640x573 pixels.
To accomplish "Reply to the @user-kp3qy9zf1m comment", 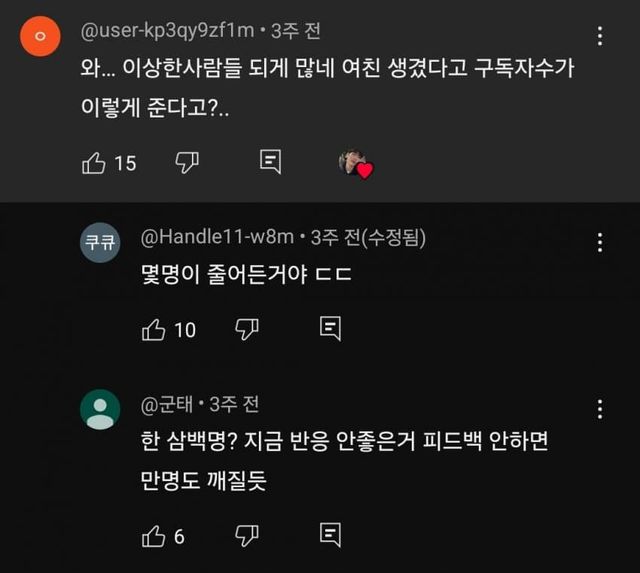I will (x=270, y=162).
